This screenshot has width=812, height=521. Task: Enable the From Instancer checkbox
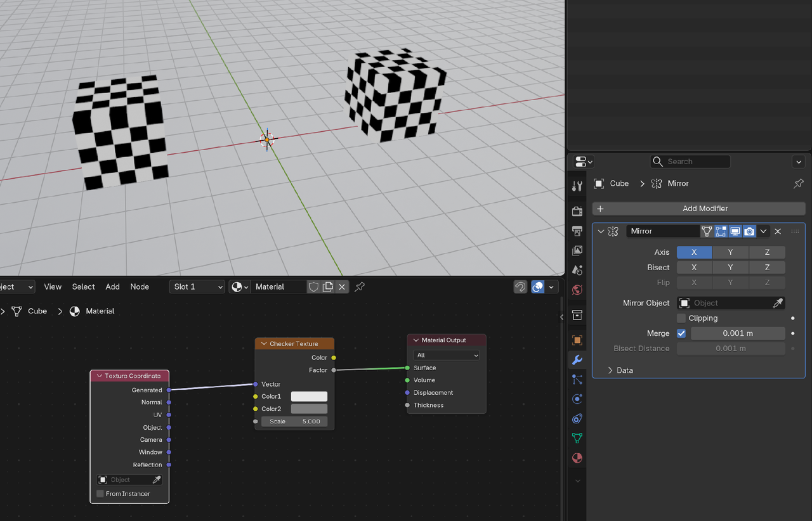tap(100, 494)
